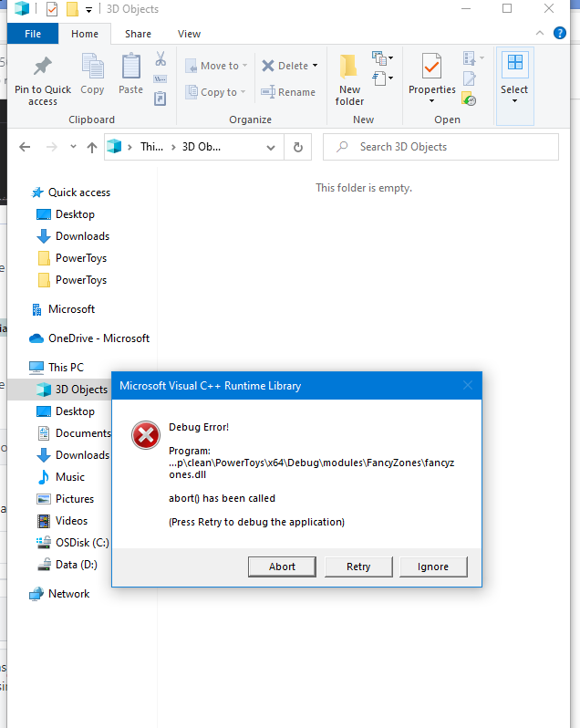Click the Delete X button
The height and width of the screenshot is (728, 580).
285,66
